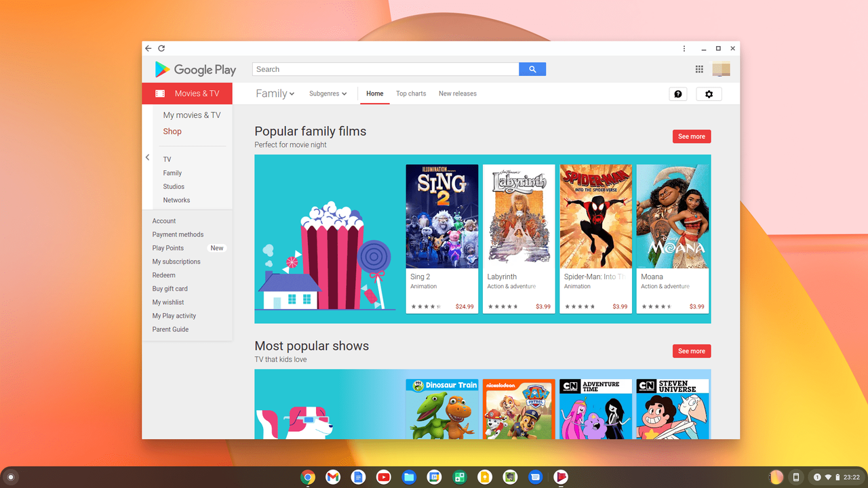Open the three-dot window menu

point(684,48)
